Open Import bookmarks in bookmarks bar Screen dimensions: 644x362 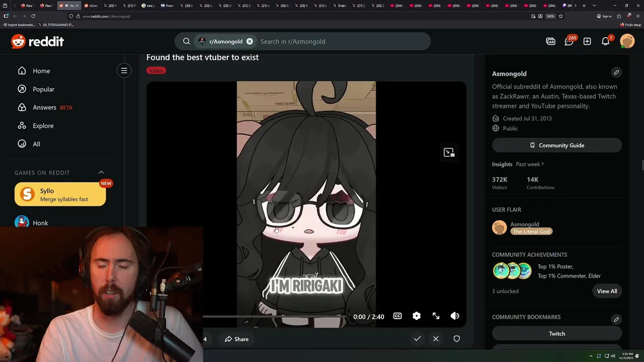coord(19,25)
